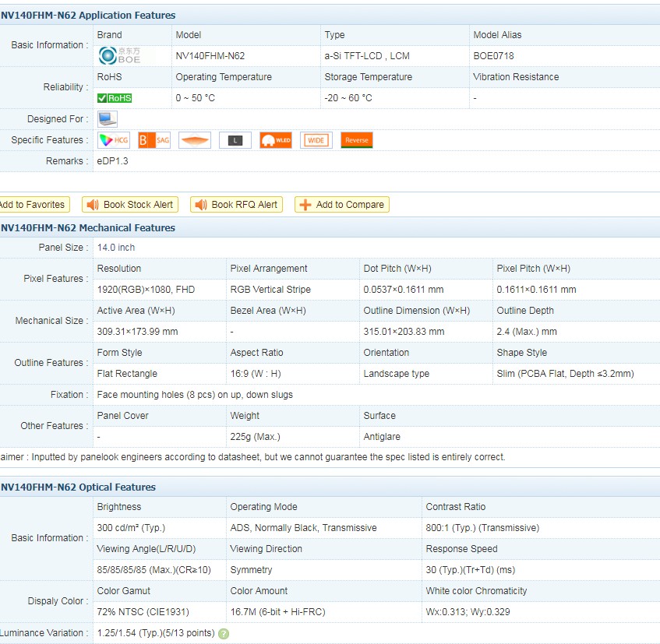The width and height of the screenshot is (660, 644).
Task: Click the Symmetry viewing direction value
Action: tap(251, 570)
